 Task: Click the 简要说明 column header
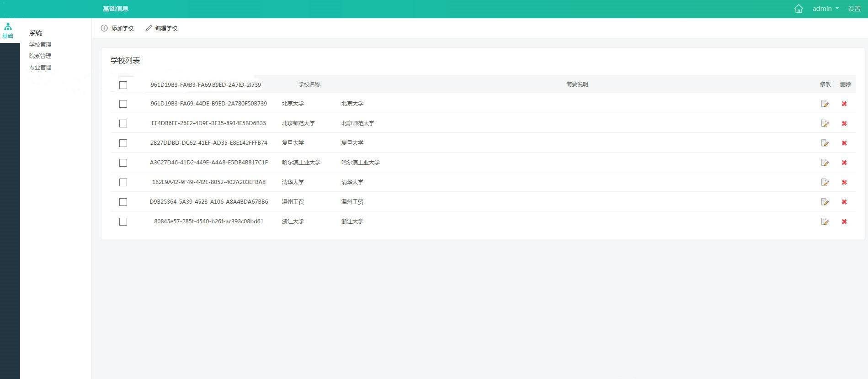coord(577,84)
